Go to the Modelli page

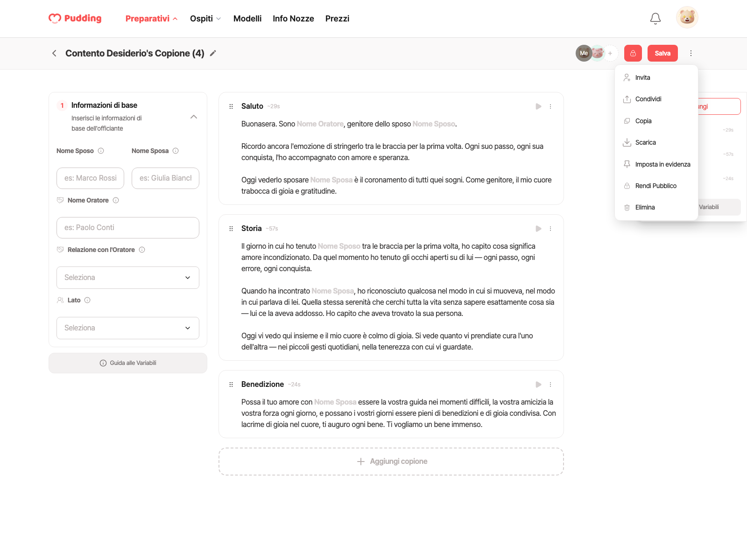tap(247, 19)
